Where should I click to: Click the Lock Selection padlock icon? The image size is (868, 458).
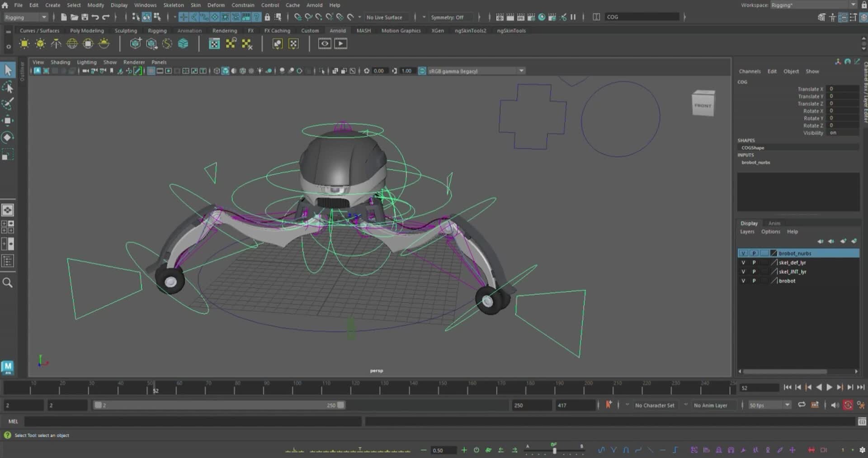[267, 17]
